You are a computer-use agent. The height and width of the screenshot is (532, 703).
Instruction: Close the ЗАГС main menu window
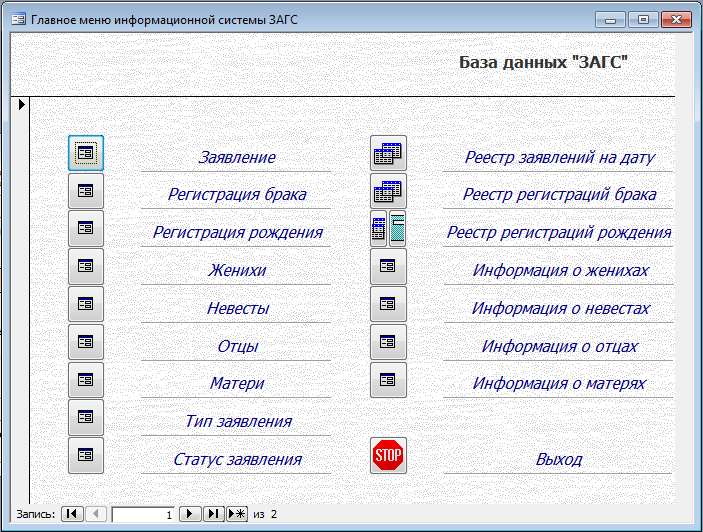(676, 20)
